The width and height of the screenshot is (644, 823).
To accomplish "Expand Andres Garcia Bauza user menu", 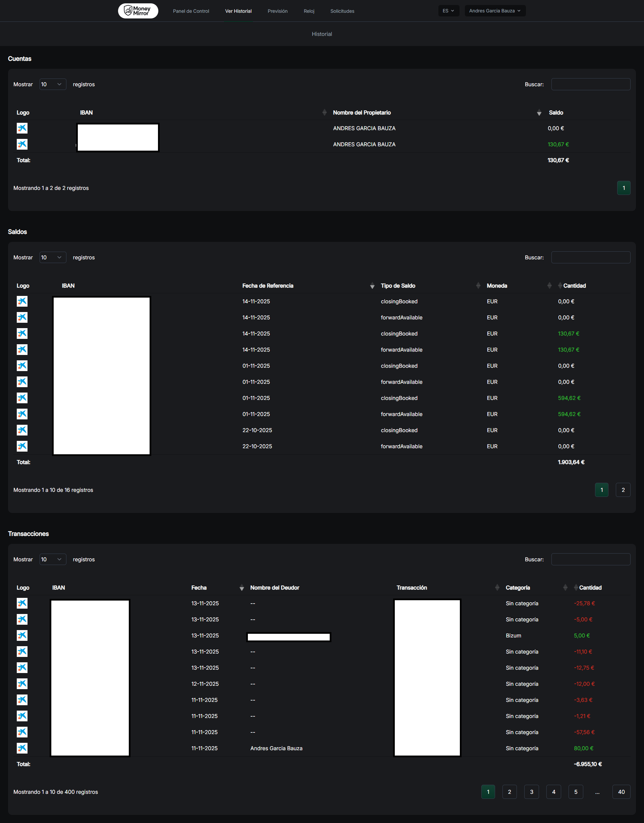I will 495,11.
